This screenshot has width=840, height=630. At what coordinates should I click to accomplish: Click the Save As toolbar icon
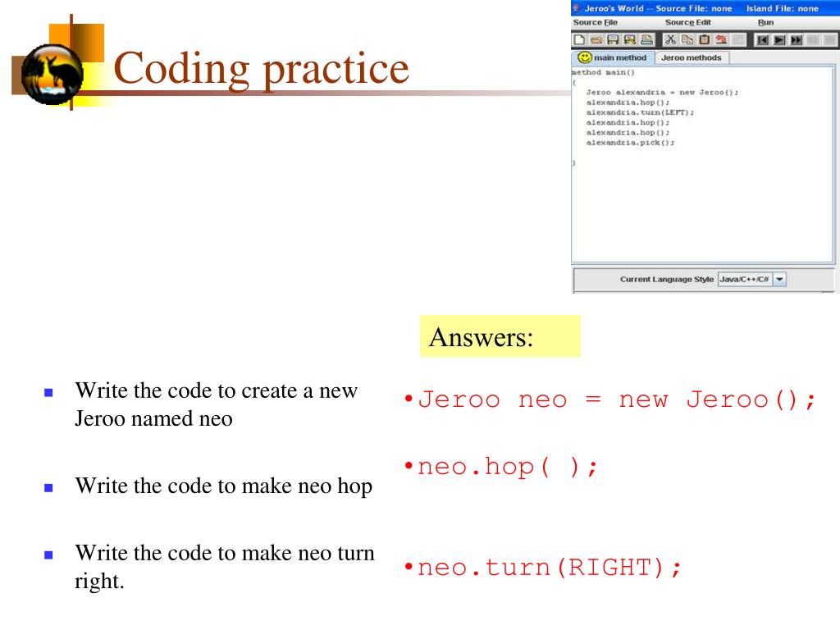630,39
